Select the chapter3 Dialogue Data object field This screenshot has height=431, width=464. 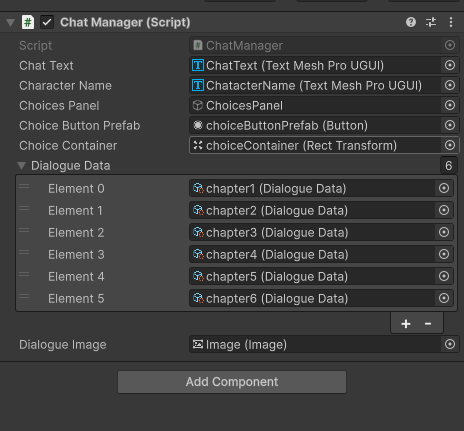[x=312, y=232]
